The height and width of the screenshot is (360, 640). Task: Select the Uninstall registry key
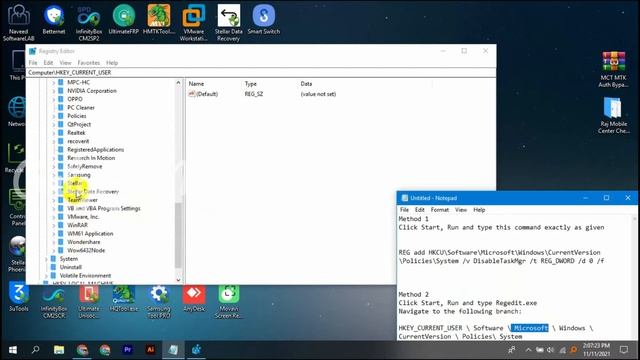pyautogui.click(x=71, y=267)
